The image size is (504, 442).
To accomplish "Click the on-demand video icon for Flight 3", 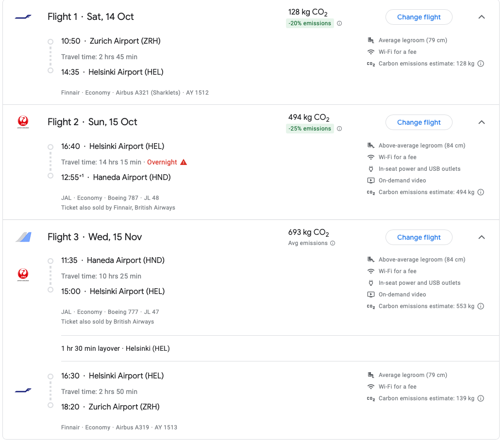I will (x=370, y=294).
